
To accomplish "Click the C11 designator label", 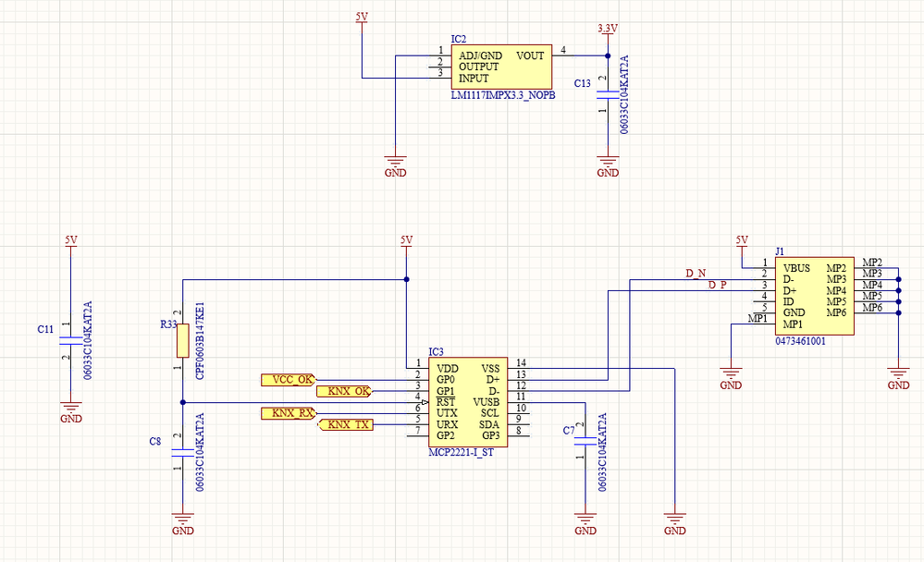I will pos(45,330).
